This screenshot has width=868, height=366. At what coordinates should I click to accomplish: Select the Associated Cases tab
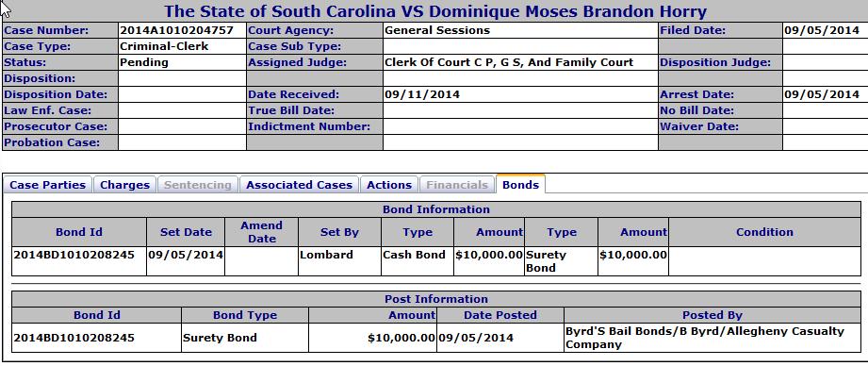299,185
